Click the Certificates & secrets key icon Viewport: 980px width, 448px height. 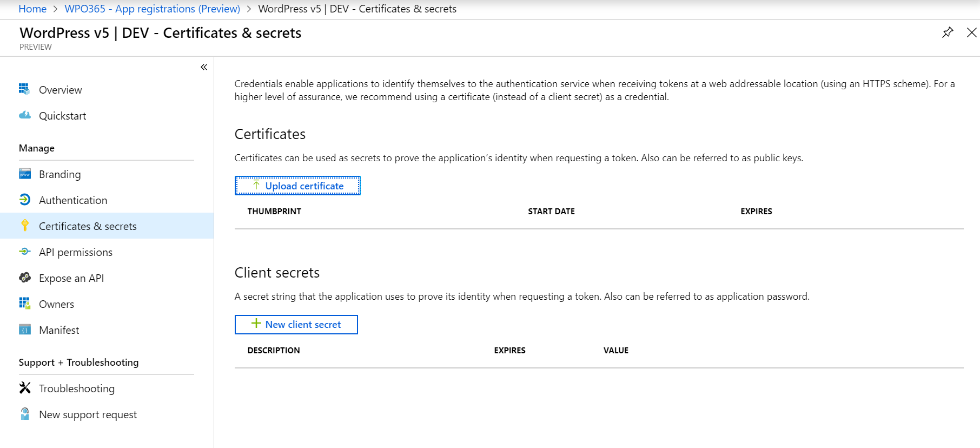tap(24, 226)
